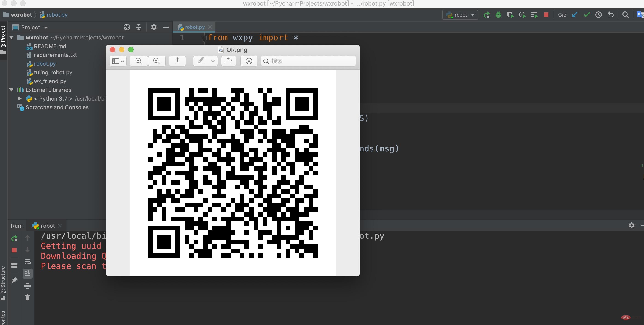Image resolution: width=644 pixels, height=325 pixels.
Task: Toggle scroll to end in Run panel
Action: coord(28,273)
